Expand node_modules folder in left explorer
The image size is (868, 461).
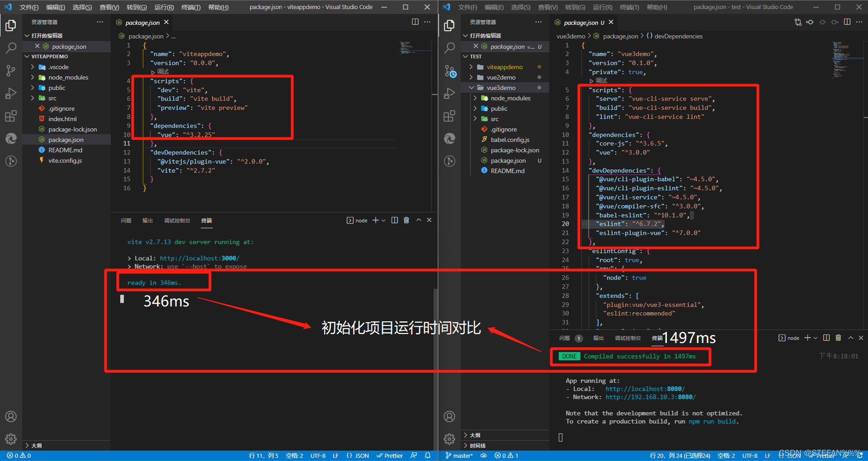pyautogui.click(x=67, y=77)
